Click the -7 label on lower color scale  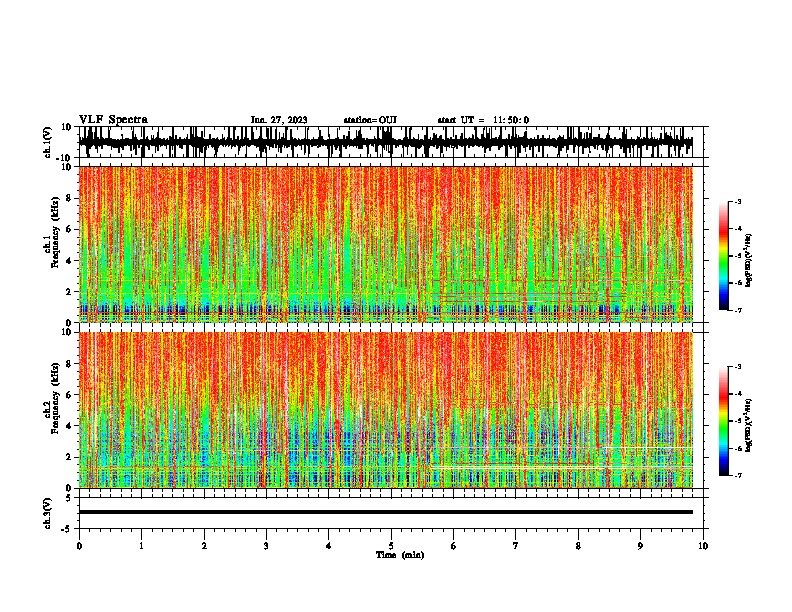[x=737, y=475]
